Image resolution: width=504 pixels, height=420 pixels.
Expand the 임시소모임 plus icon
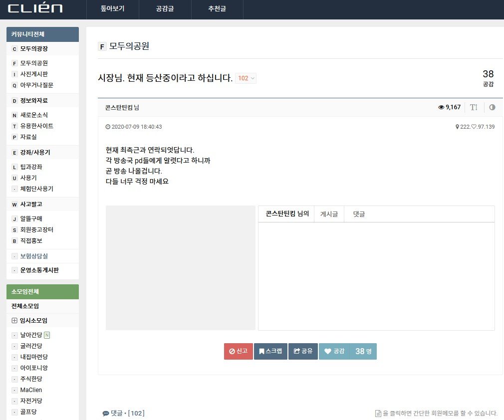point(14,321)
